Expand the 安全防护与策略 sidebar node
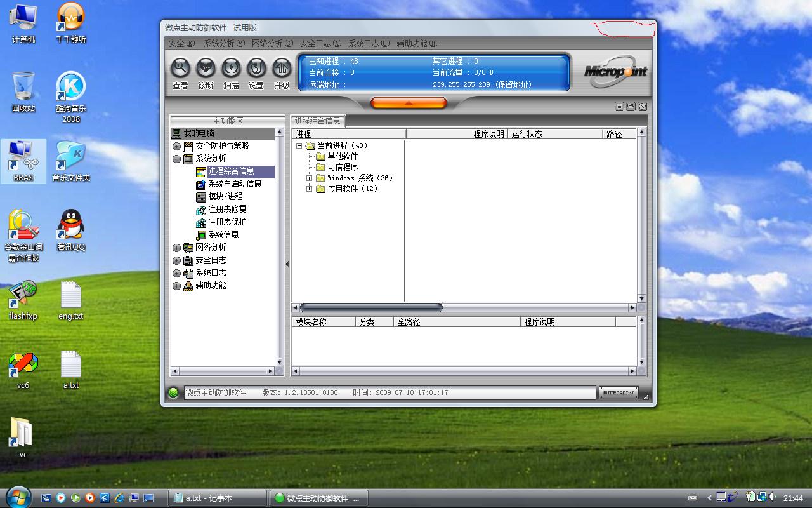The image size is (812, 508). [177, 146]
